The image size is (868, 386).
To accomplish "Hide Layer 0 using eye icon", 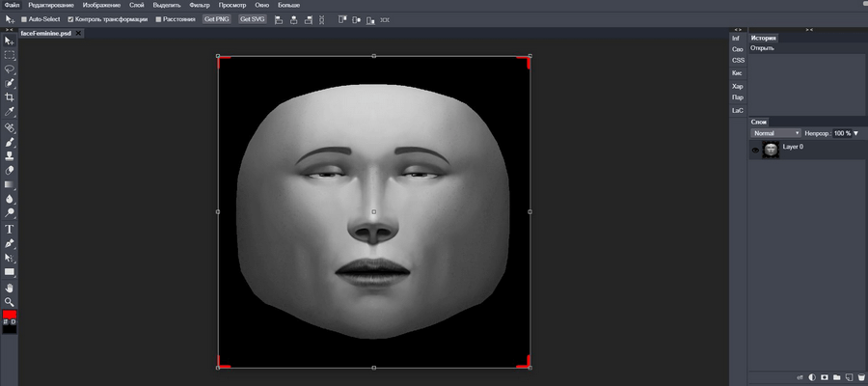I will click(755, 150).
